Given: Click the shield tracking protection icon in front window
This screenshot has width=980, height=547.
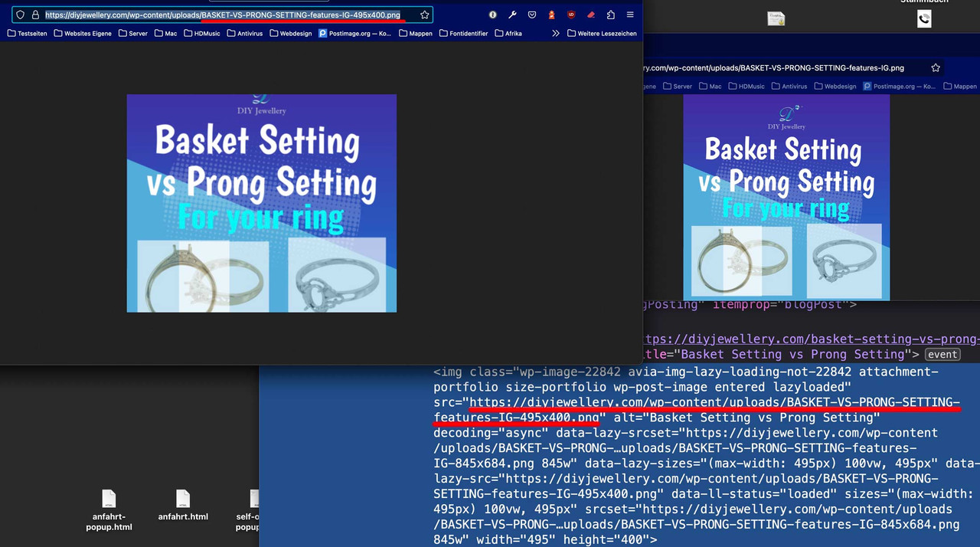Looking at the screenshot, I should pyautogui.click(x=20, y=15).
